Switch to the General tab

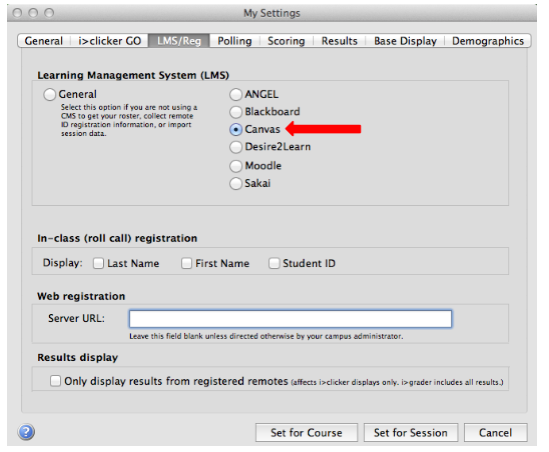[44, 41]
